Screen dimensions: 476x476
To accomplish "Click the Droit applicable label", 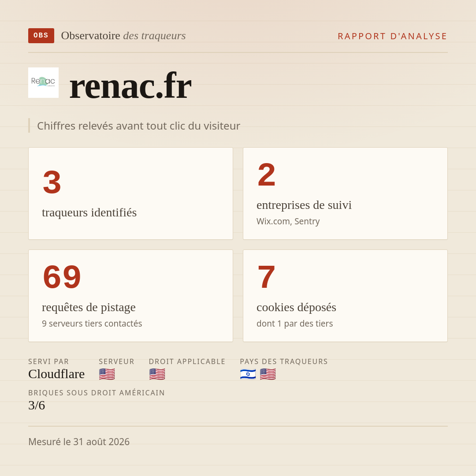I will [x=187, y=361].
